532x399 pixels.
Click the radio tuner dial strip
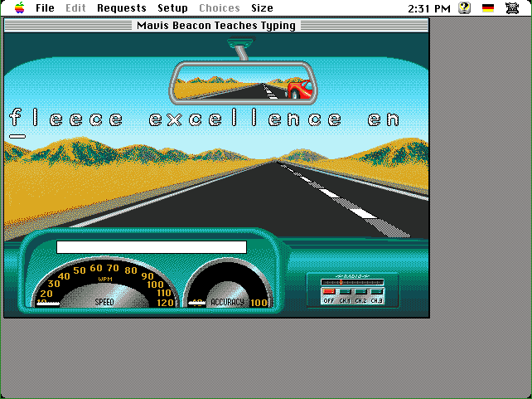click(352, 282)
